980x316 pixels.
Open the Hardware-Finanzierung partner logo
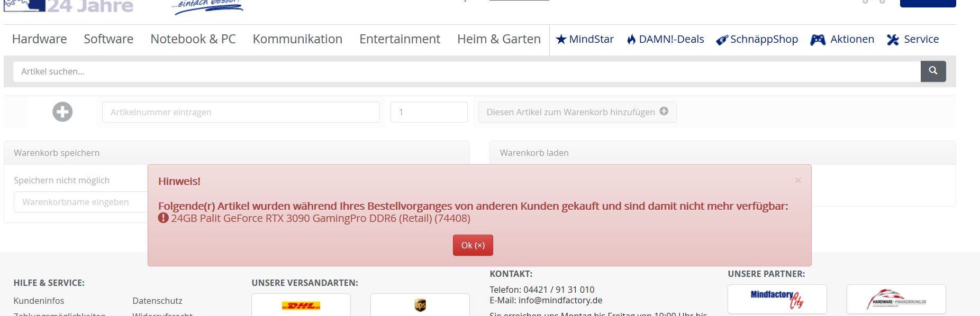896,299
